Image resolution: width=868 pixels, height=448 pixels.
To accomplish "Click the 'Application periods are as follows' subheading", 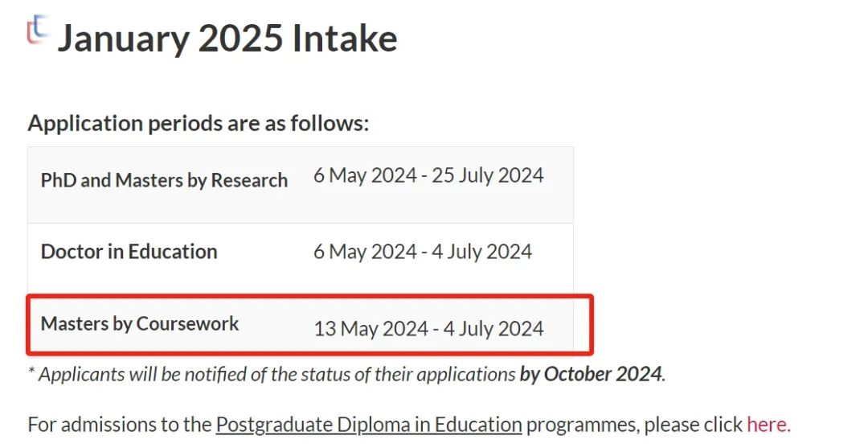I will [199, 123].
